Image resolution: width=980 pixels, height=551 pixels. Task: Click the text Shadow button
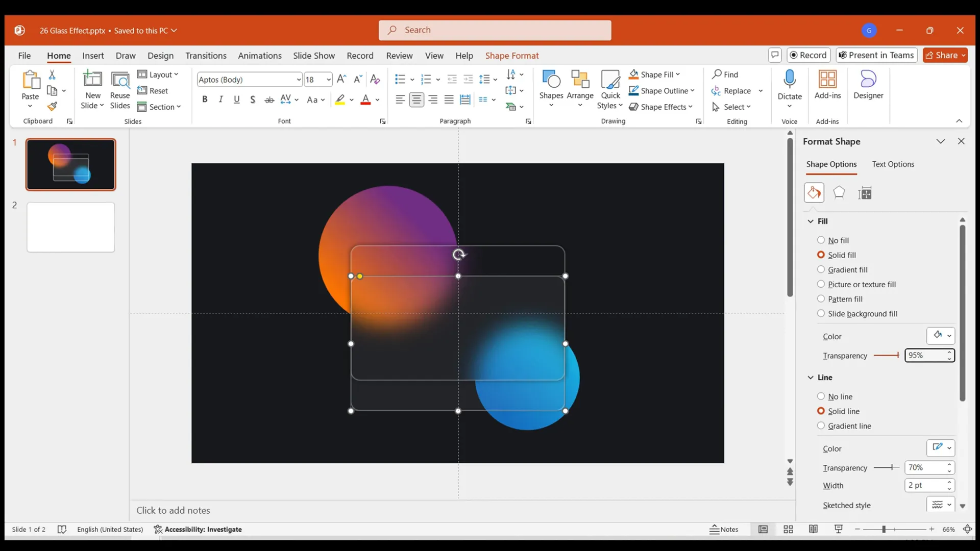point(253,99)
